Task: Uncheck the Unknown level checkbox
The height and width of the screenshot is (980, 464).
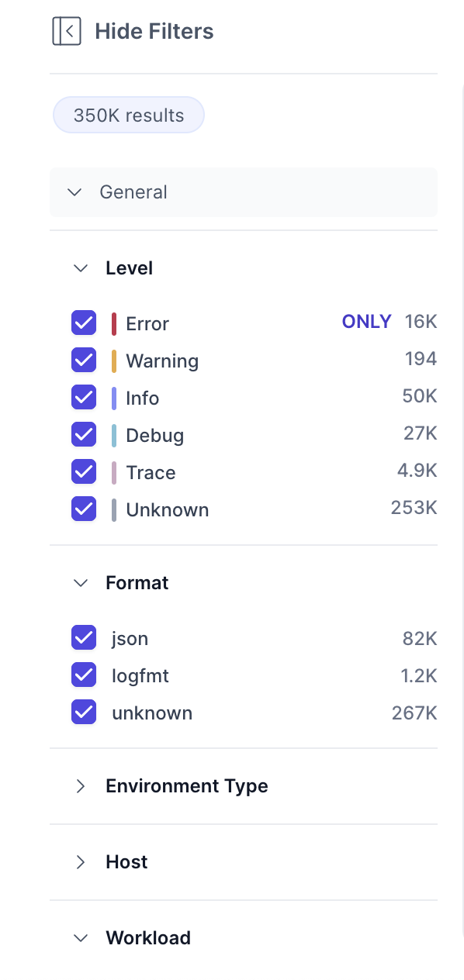Action: pyautogui.click(x=84, y=509)
